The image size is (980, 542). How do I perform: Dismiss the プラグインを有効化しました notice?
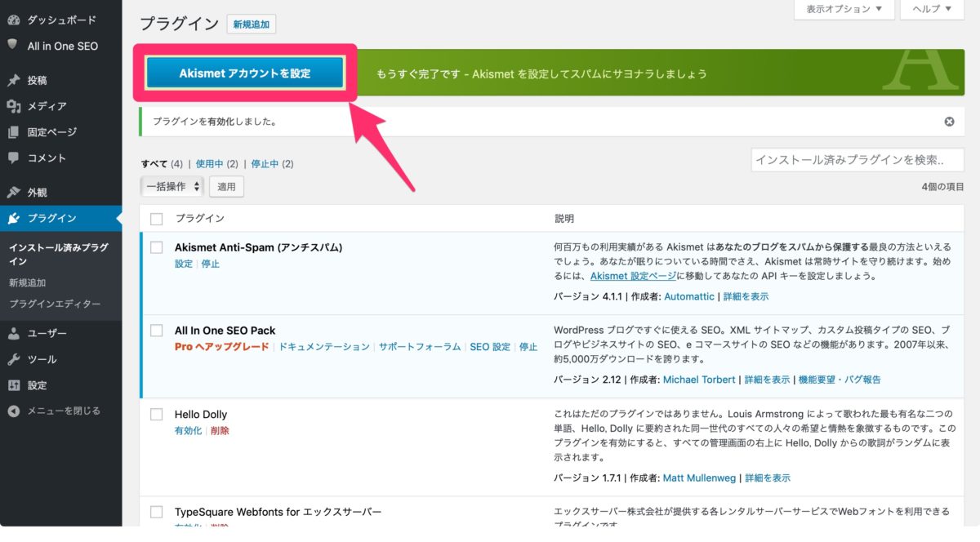tap(949, 122)
